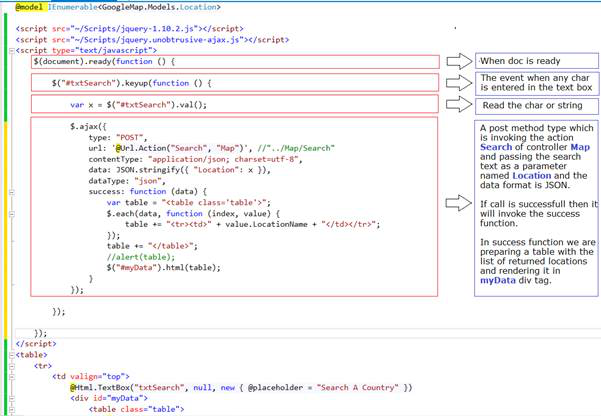Click the jquery.unobtrusive-ajax.js script source line
Viewport: 601px width, 416px height.
[x=152, y=39]
